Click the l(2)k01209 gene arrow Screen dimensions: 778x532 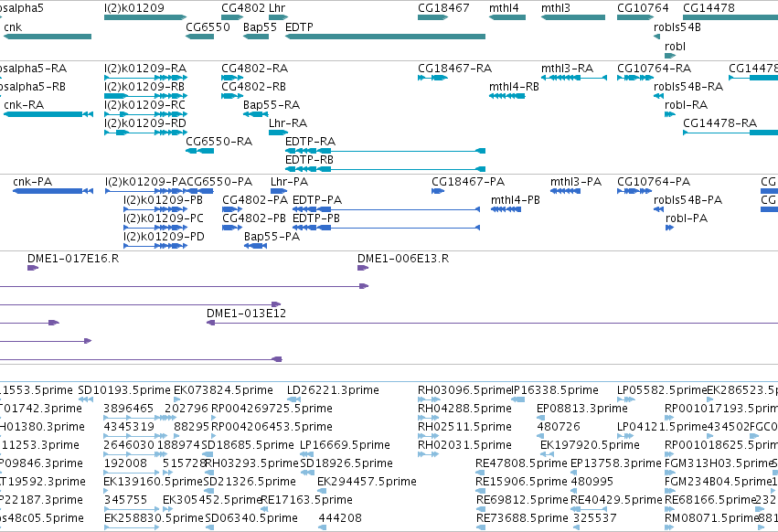pos(145,18)
